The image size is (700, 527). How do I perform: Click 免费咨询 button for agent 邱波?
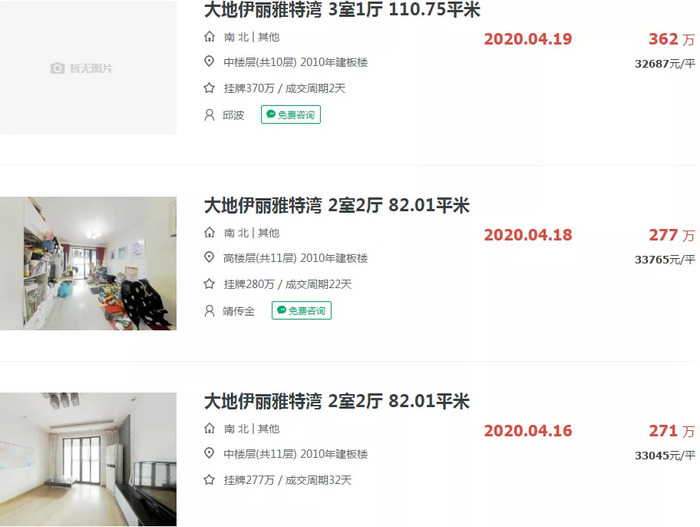(x=291, y=115)
